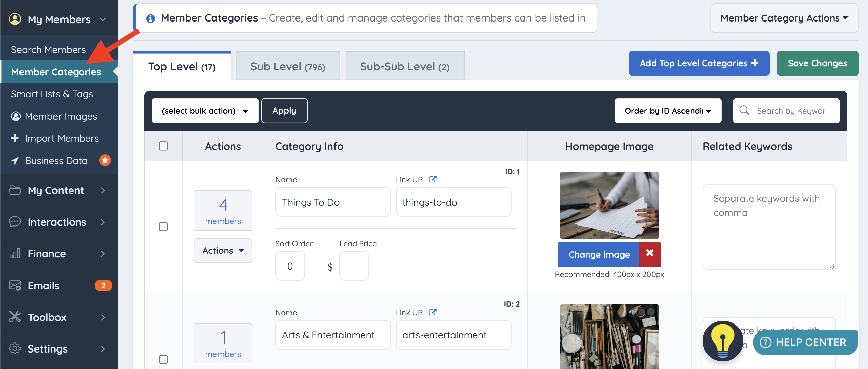
Task: Click the Save Changes button
Action: 817,63
